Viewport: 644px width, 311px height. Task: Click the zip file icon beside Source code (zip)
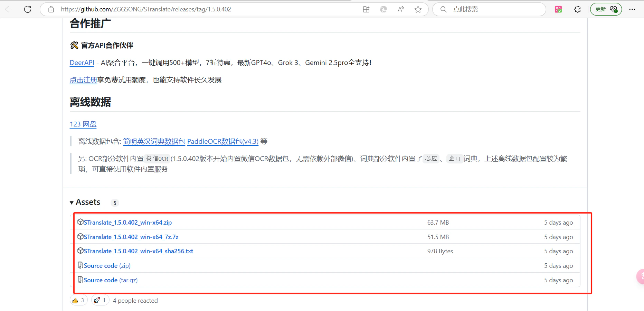pos(80,265)
